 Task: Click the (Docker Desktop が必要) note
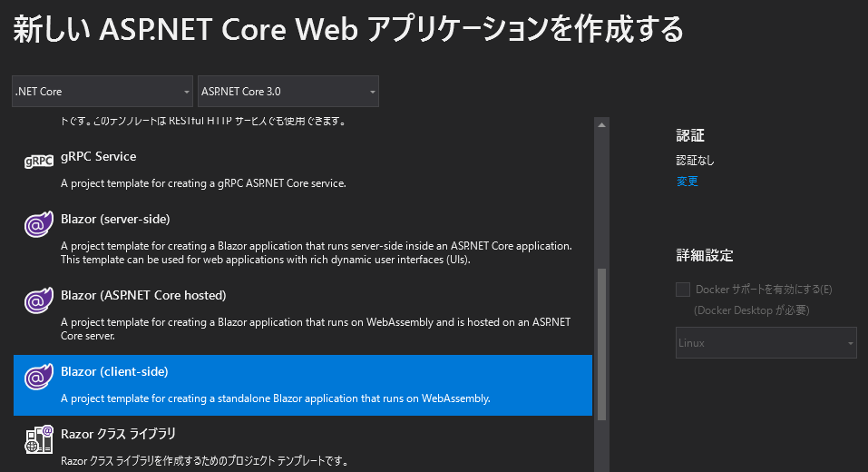click(752, 310)
